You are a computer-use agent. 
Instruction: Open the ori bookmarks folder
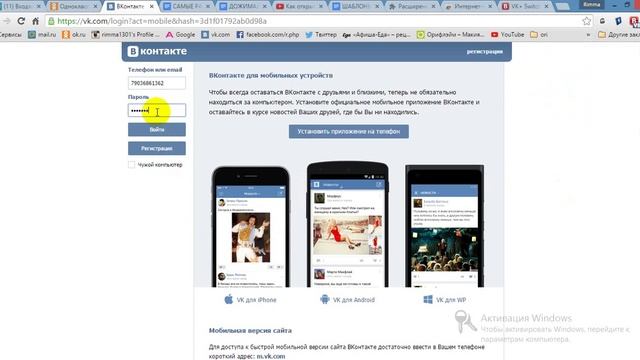pos(539,35)
